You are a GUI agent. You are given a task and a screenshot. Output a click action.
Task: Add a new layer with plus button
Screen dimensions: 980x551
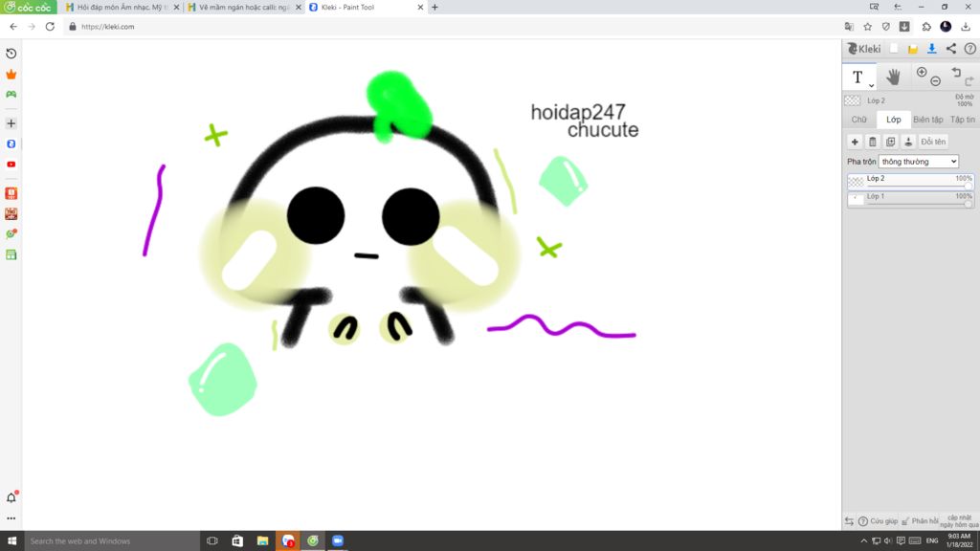[x=855, y=142]
